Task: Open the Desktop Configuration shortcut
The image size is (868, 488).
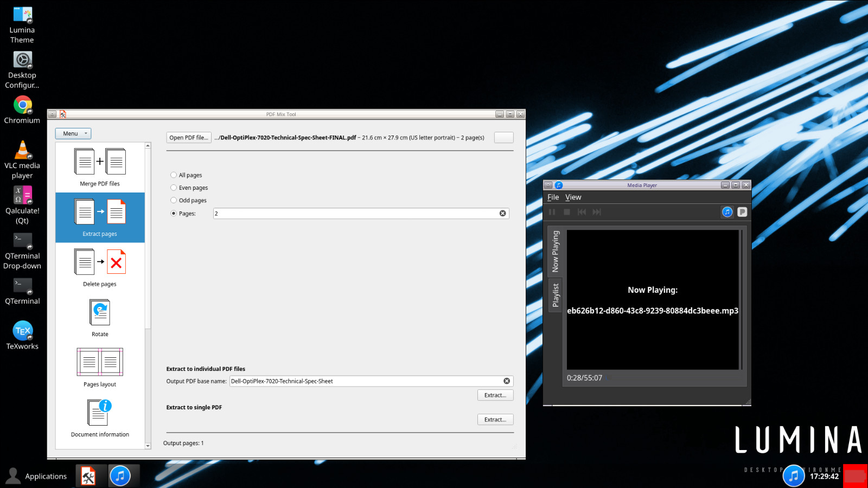Action: 22,70
